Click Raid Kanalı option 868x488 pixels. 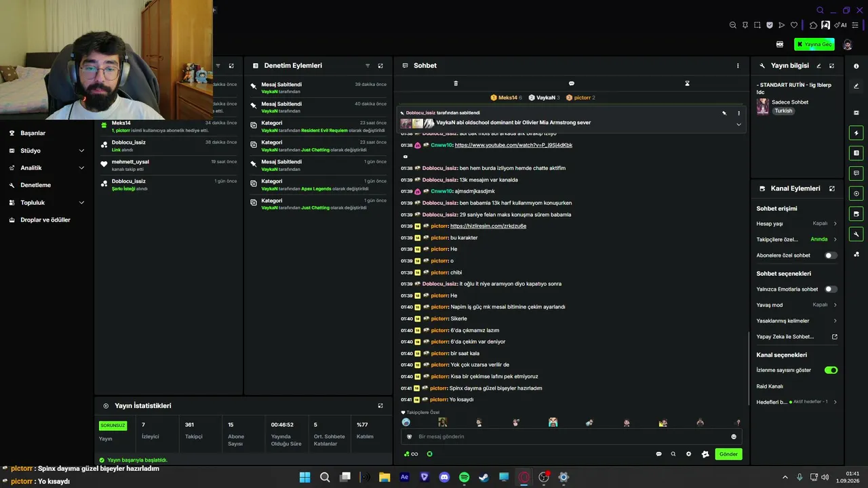pyautogui.click(x=770, y=386)
